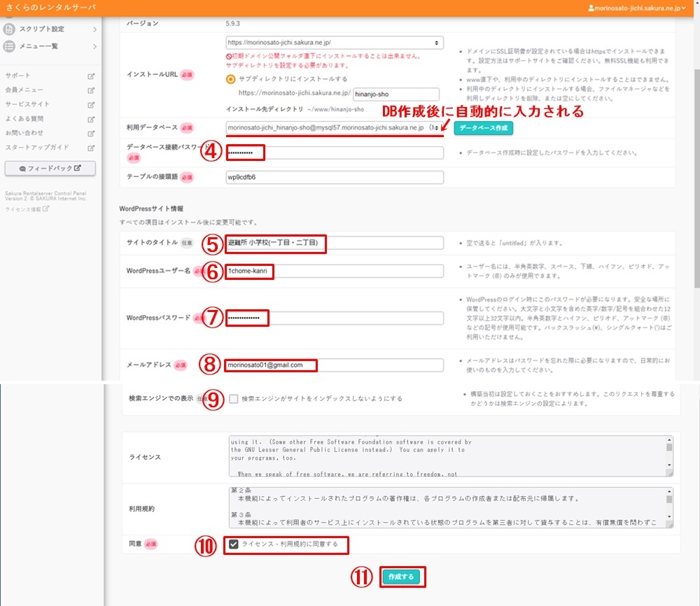Viewport: 700px width, 606px height.
Task: Click inside the ライセンス text area
Action: point(447,456)
